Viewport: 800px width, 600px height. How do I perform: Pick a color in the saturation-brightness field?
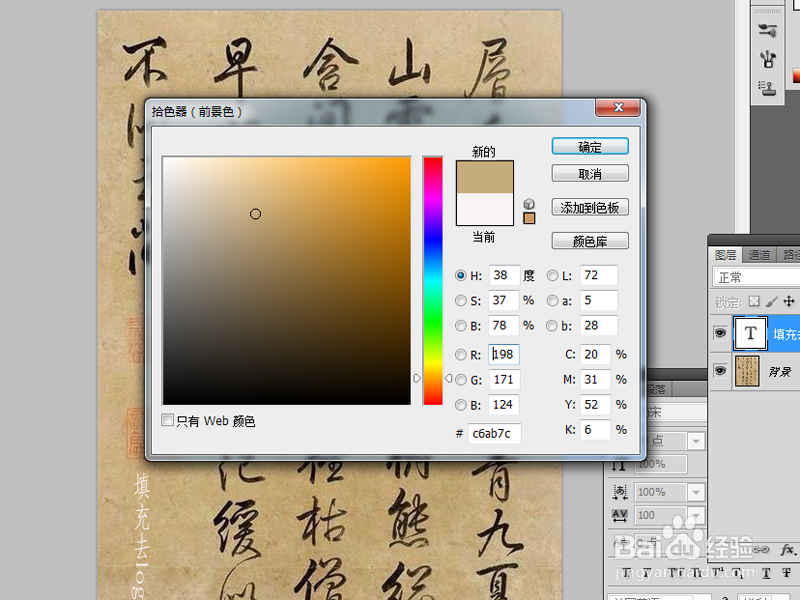(x=287, y=281)
